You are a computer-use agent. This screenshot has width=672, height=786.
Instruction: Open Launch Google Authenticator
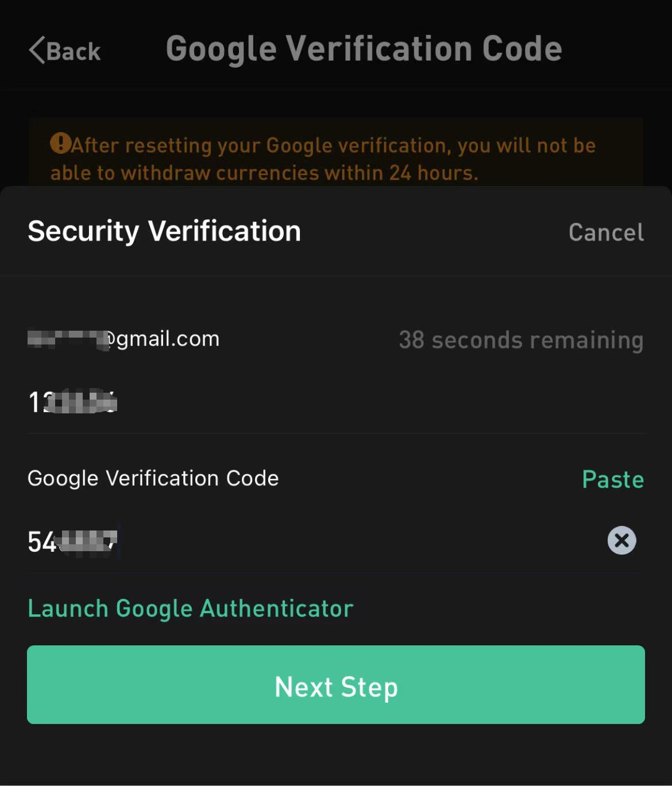point(190,608)
